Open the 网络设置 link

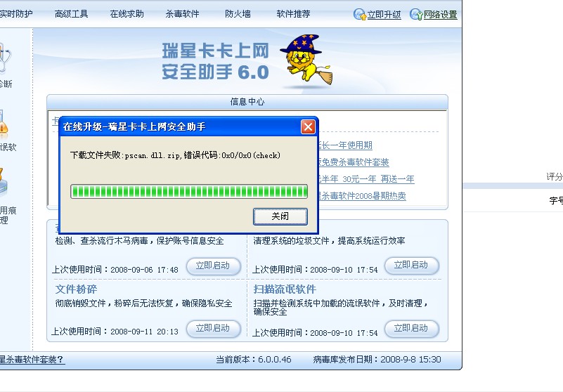coord(440,15)
